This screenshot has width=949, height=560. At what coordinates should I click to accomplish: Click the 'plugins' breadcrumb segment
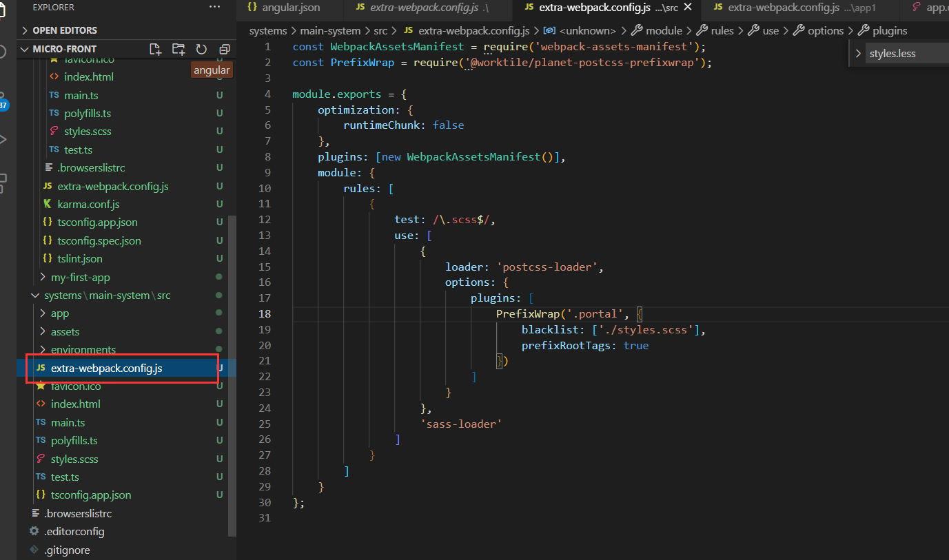pyautogui.click(x=890, y=30)
